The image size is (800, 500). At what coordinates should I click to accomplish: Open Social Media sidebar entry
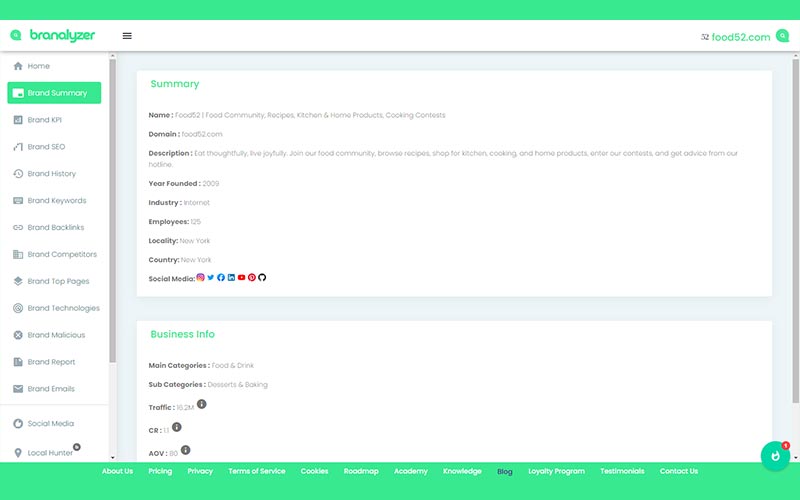coord(54,423)
